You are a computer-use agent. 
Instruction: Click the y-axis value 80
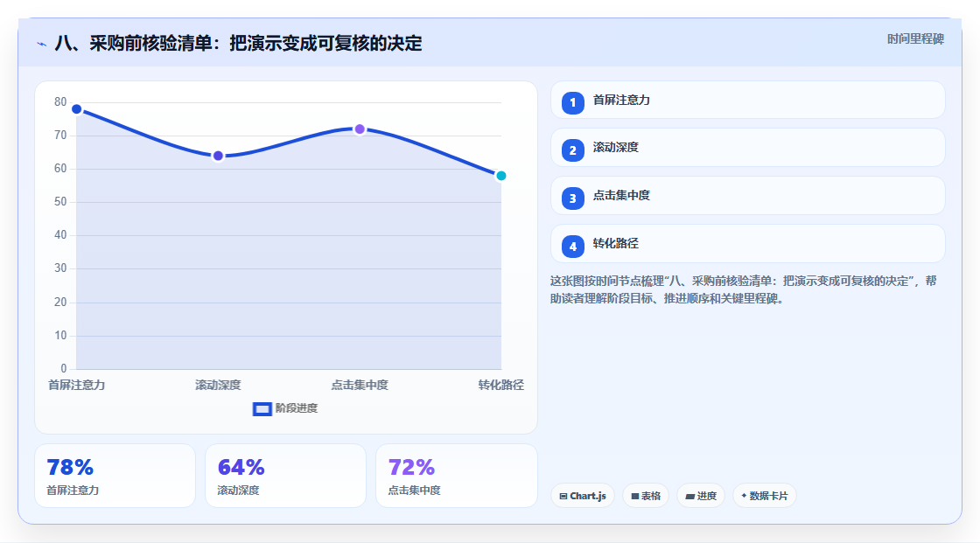point(60,101)
